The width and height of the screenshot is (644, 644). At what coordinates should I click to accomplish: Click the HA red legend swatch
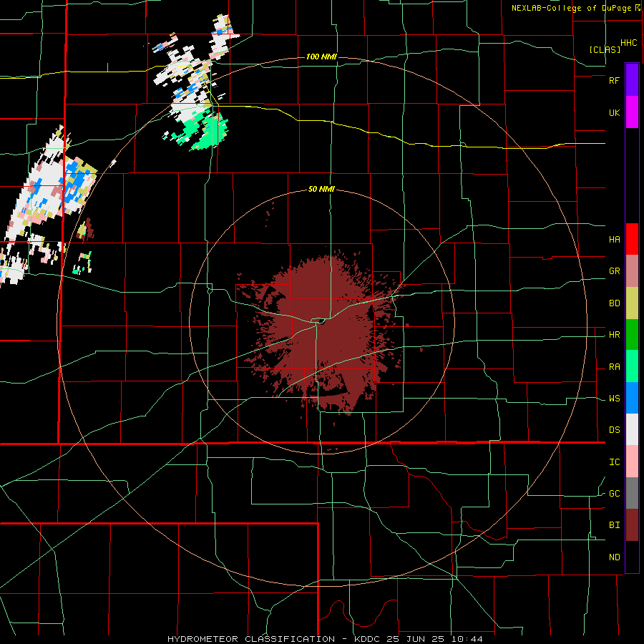[x=632, y=239]
